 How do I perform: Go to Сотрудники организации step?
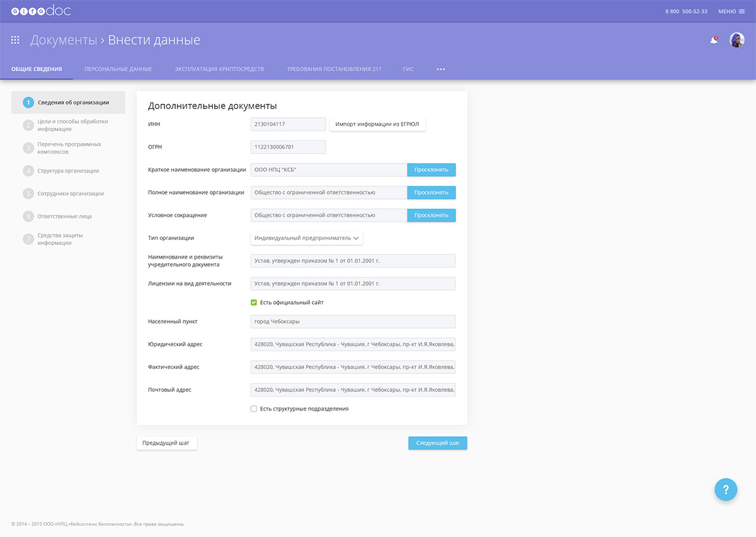70,194
